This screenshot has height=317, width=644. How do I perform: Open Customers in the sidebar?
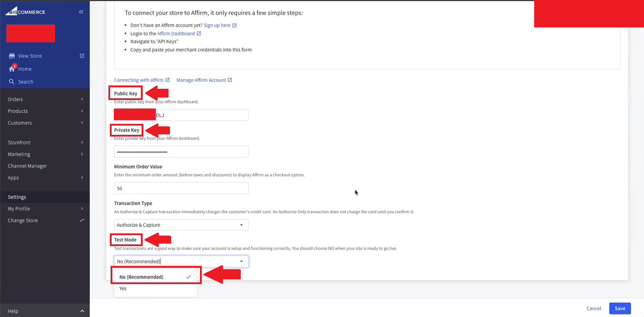click(20, 123)
